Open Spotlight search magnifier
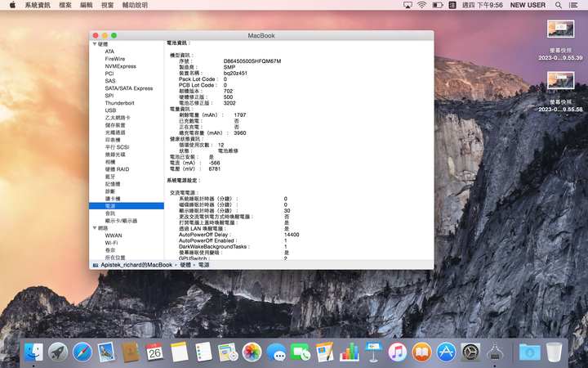 click(559, 5)
